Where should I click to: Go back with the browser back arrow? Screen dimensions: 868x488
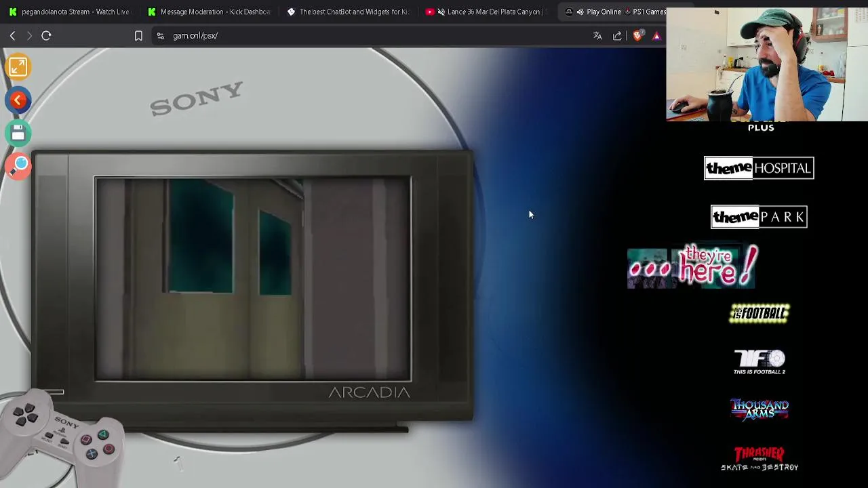tap(12, 35)
